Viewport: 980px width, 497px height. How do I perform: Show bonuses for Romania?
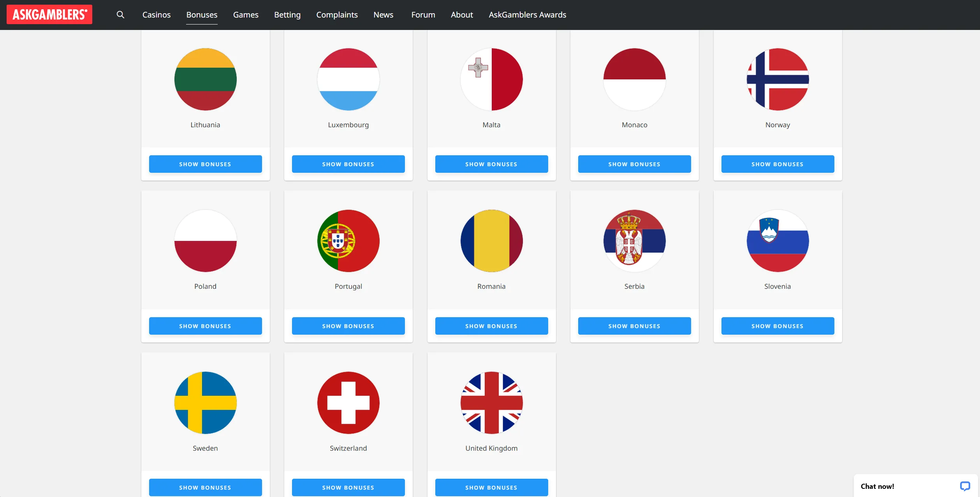[491, 326]
